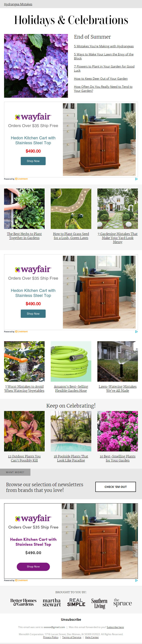Open The Spruce logo
Image resolution: width=142 pixels, height=644 pixels.
(x=123, y=603)
